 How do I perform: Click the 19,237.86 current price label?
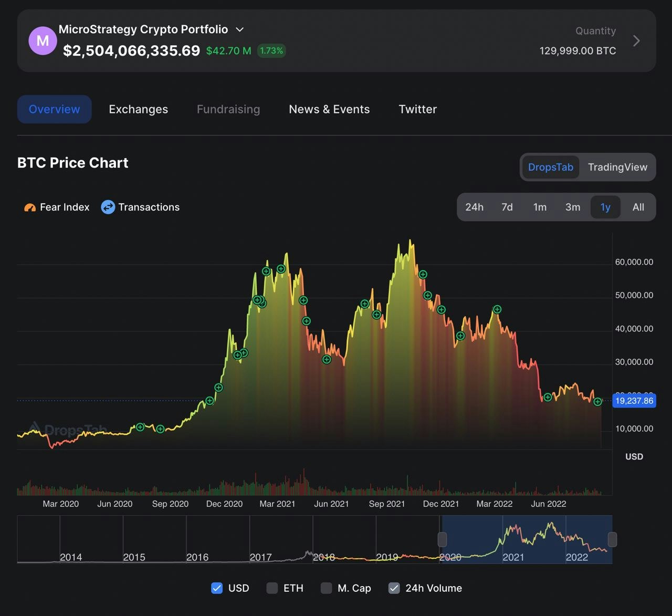(634, 401)
